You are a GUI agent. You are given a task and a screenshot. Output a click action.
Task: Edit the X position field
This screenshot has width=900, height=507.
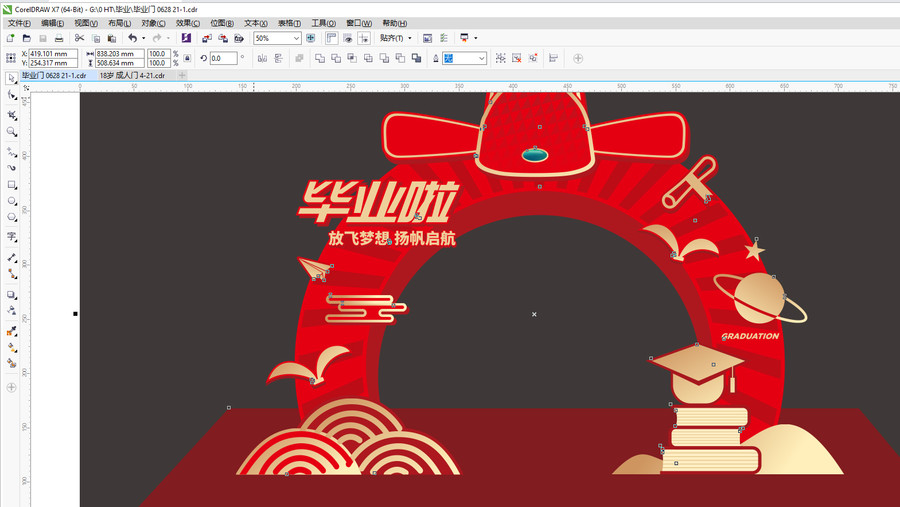pos(53,53)
